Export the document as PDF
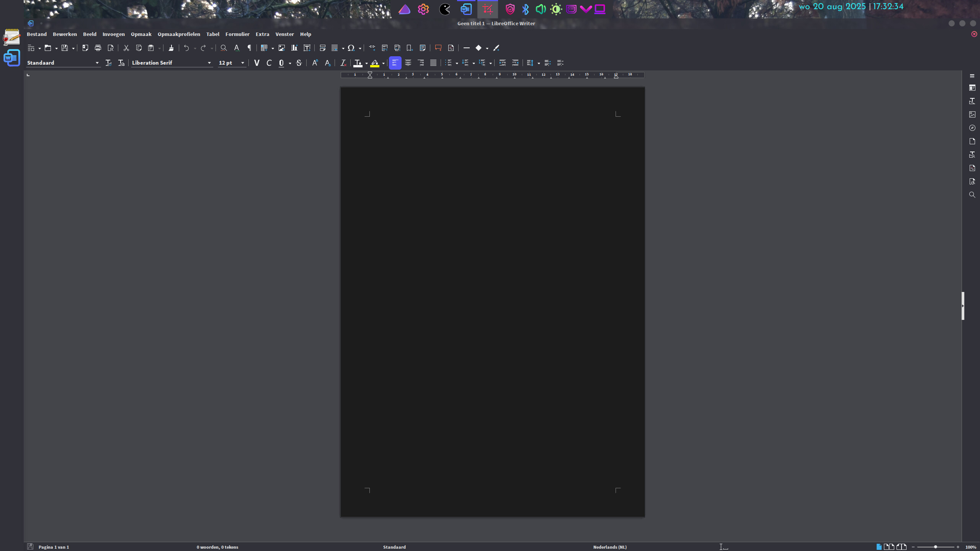Viewport: 980px width, 551px height. (x=85, y=48)
